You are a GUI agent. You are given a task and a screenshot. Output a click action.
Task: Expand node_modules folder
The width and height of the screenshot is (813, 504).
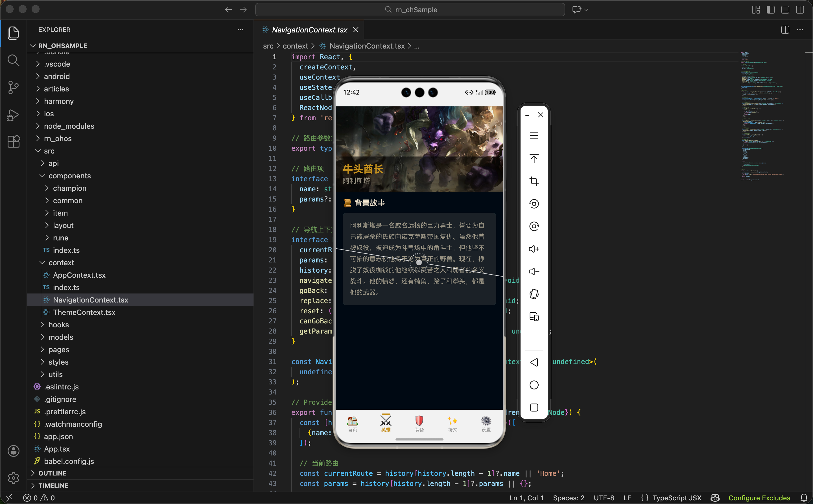tap(140, 126)
